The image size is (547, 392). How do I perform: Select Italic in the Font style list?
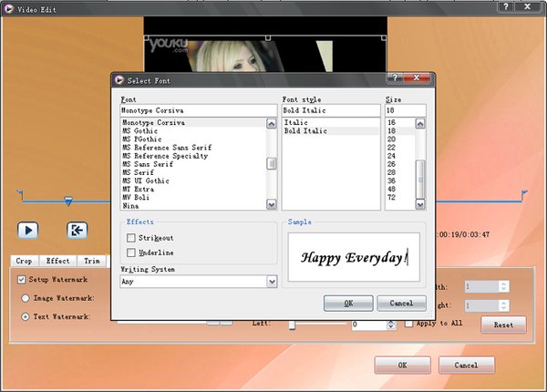point(296,122)
